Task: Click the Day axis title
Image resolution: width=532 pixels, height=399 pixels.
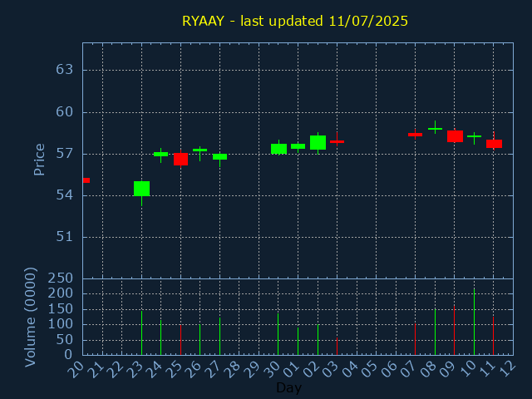Action: coord(288,387)
